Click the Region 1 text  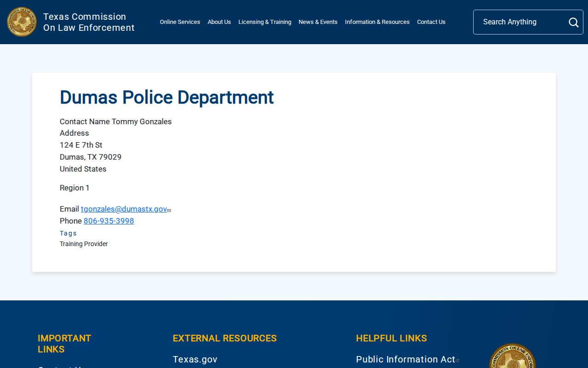(74, 188)
